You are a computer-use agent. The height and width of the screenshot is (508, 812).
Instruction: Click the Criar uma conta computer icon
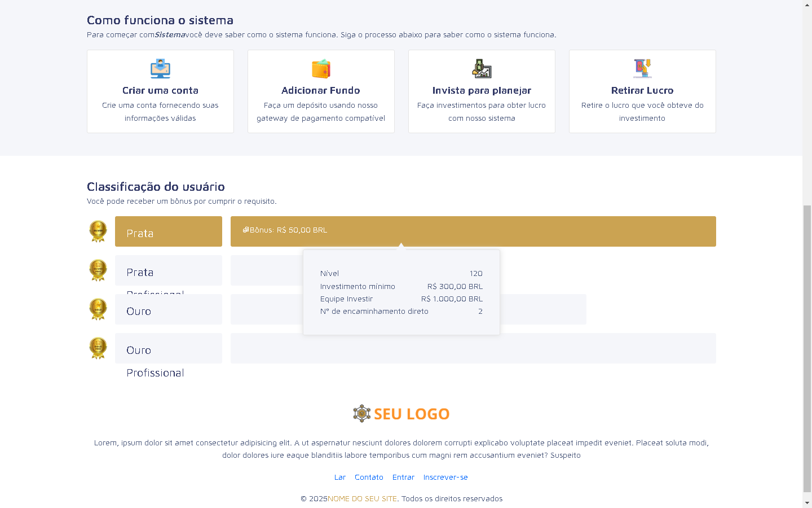pos(160,68)
